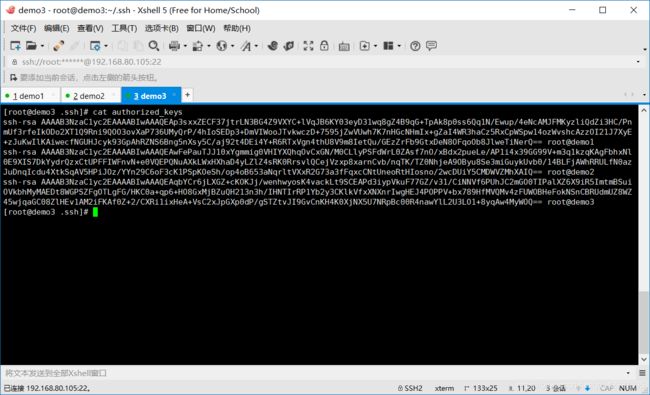Open the 窗口(W) menu

[x=201, y=28]
